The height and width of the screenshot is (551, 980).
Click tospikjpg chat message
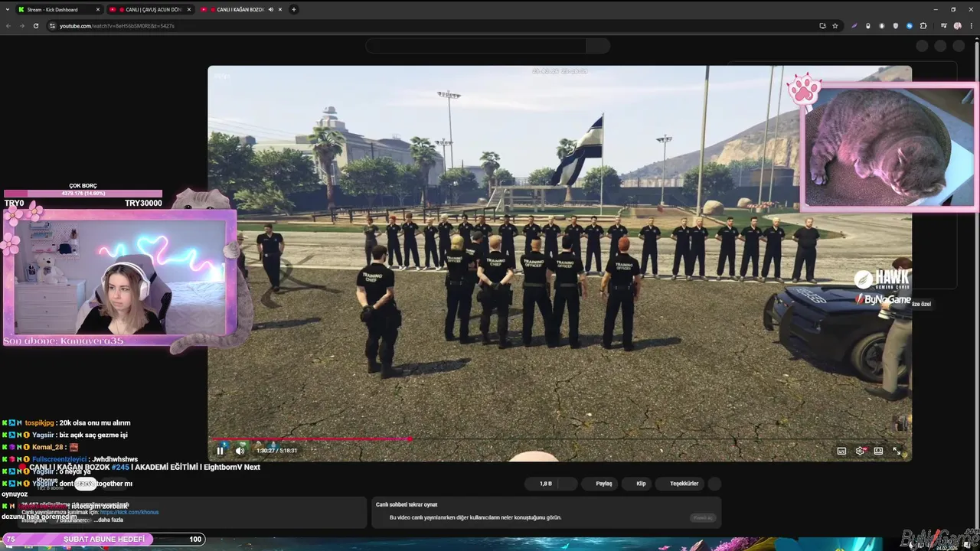coord(77,422)
